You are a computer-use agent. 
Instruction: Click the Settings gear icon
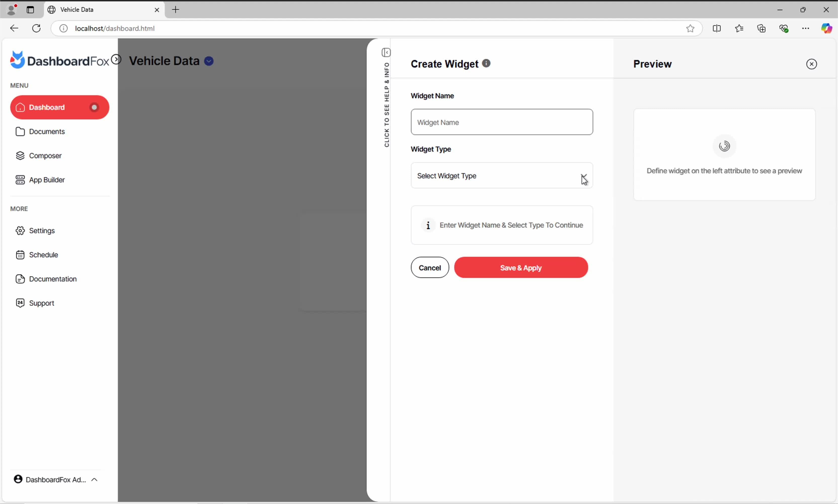pyautogui.click(x=20, y=231)
